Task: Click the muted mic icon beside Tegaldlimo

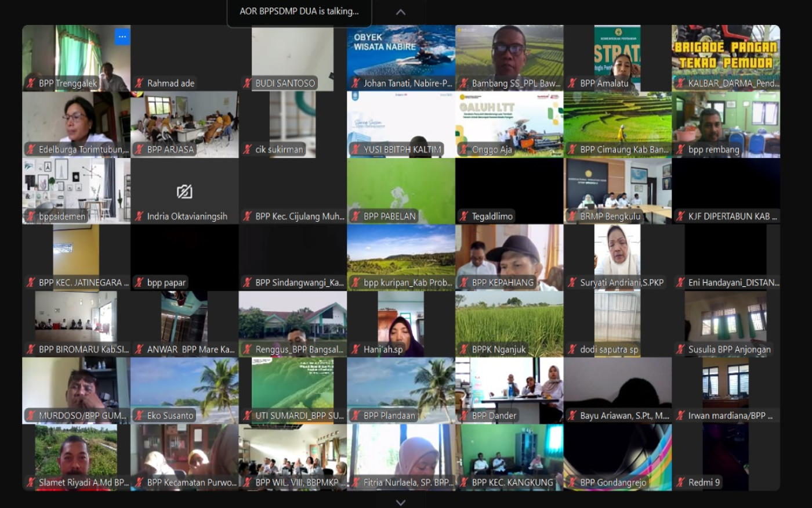Action: 464,217
